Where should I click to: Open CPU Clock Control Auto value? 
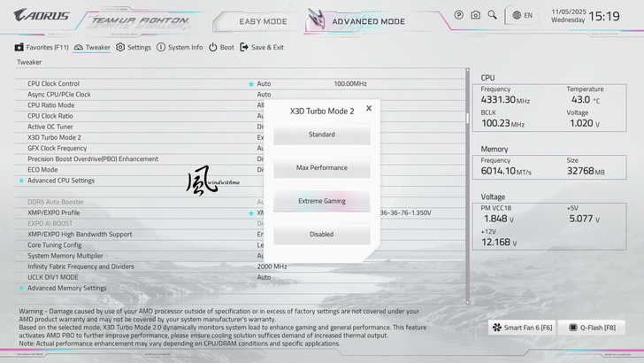(x=264, y=84)
